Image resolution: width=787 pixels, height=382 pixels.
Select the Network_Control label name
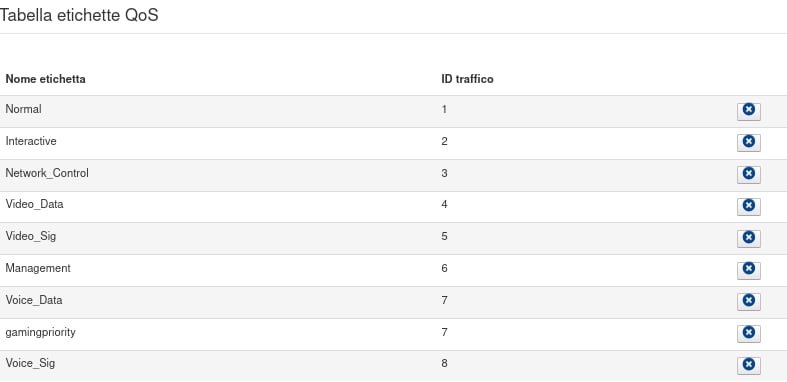(x=47, y=173)
